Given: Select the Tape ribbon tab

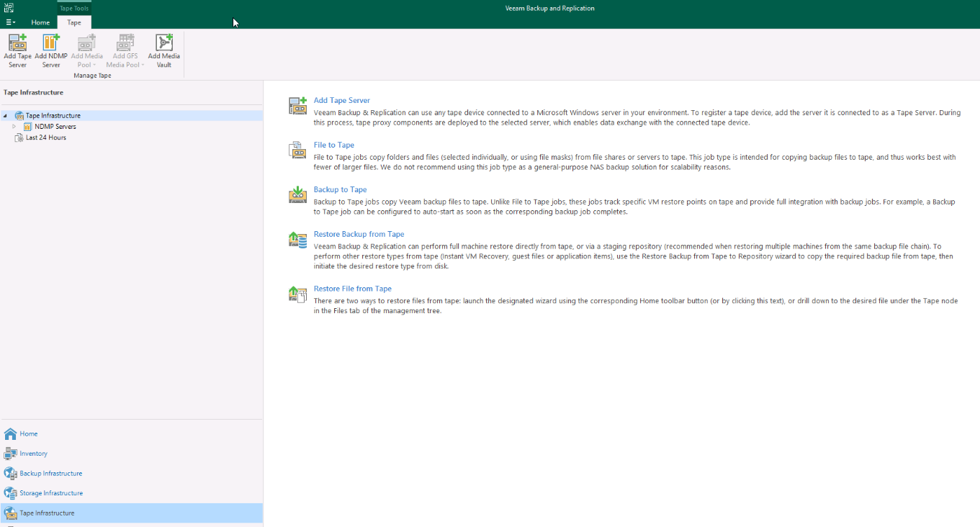Looking at the screenshot, I should click(74, 22).
